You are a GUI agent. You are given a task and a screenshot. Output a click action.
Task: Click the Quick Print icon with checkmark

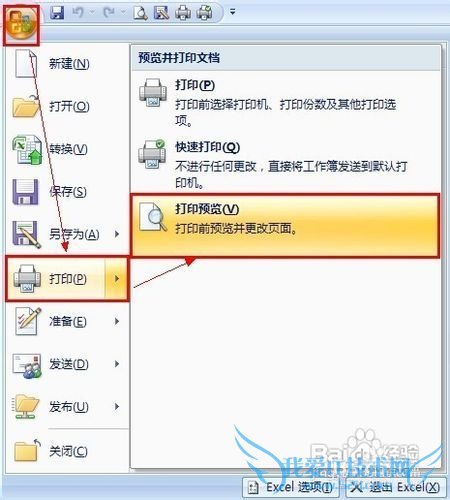coord(205,13)
